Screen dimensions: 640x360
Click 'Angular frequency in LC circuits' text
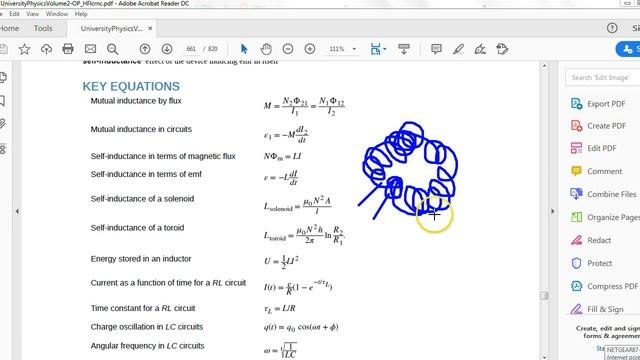click(x=147, y=346)
